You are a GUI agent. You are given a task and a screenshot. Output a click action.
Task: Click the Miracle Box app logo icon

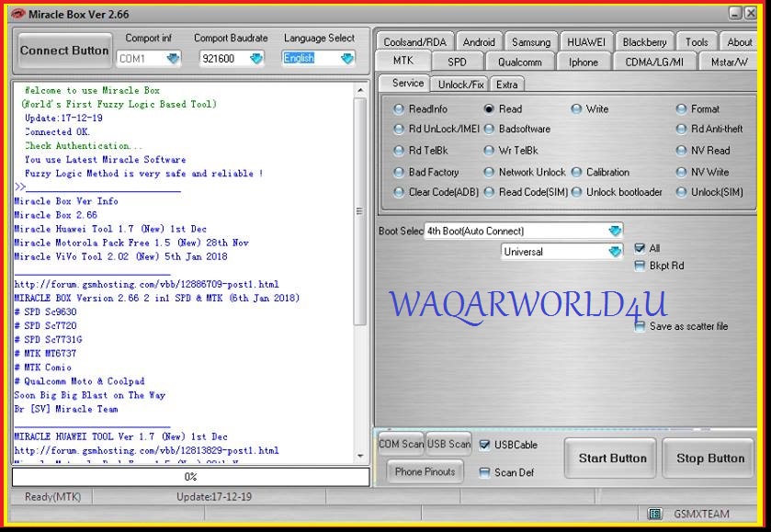[x=17, y=14]
